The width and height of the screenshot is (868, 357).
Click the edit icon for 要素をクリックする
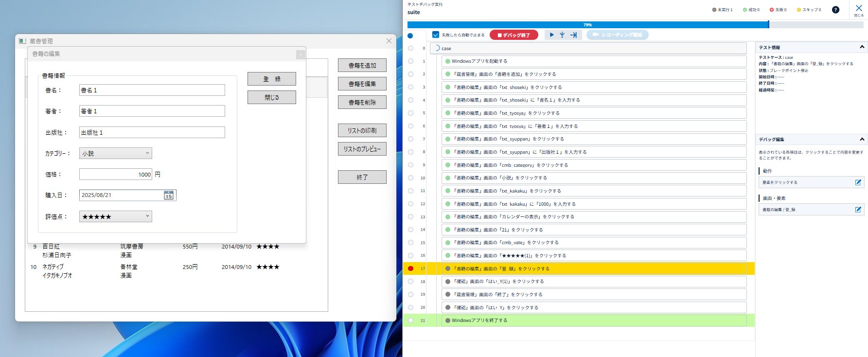point(858,182)
